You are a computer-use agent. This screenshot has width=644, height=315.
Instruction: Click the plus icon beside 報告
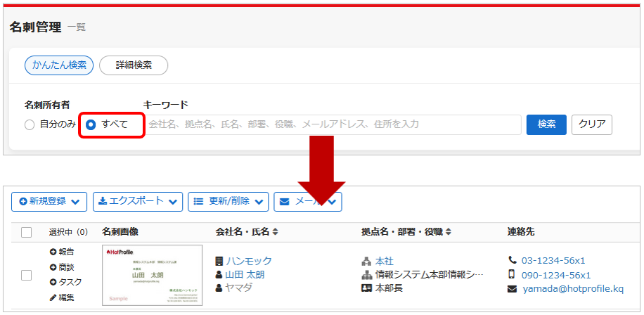click(x=53, y=252)
